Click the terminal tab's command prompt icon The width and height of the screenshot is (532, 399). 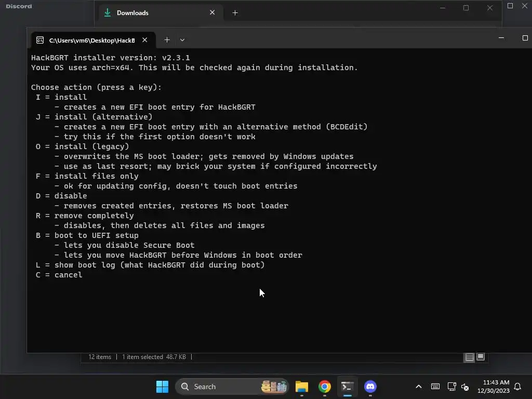[x=40, y=41]
